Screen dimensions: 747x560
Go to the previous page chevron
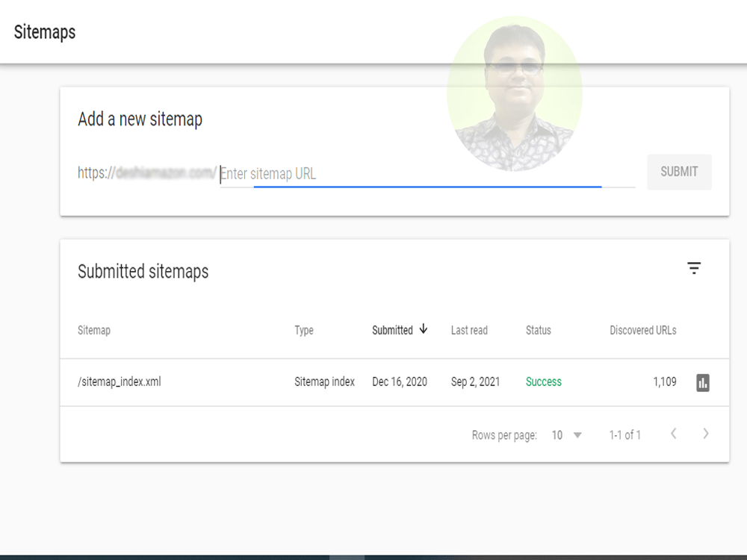673,434
